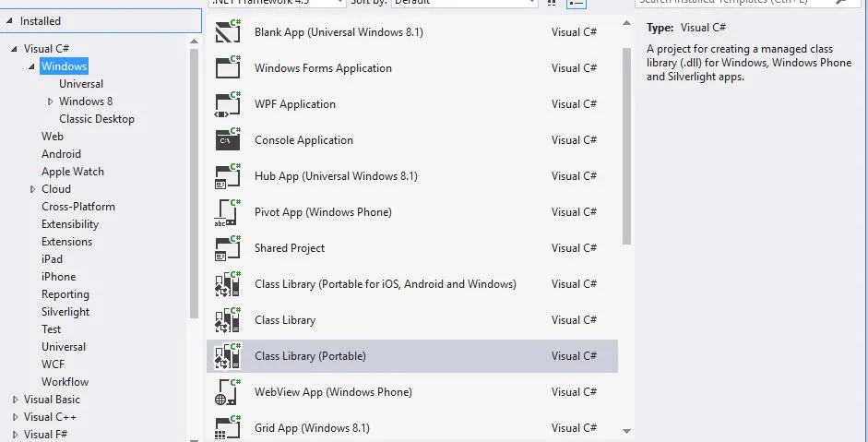This screenshot has width=868, height=442.
Task: Click the Shared Project template icon
Action: coord(227,247)
